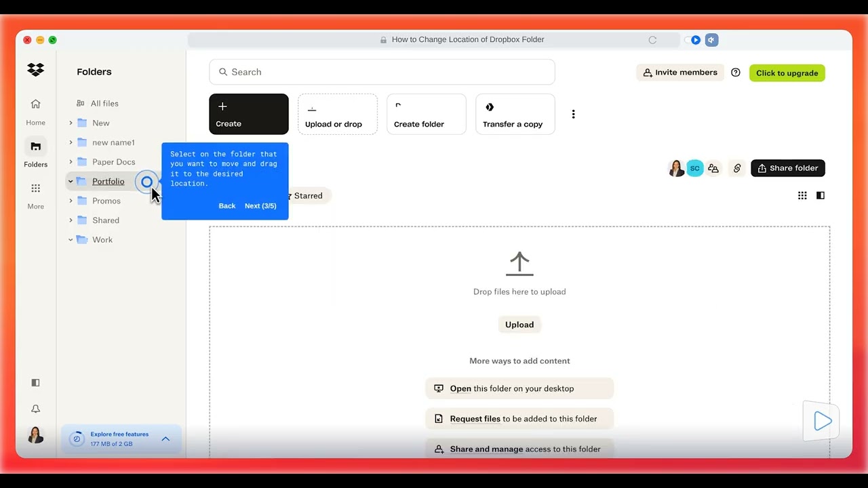868x488 pixels.
Task: Click the Create folder tile
Action: (427, 114)
